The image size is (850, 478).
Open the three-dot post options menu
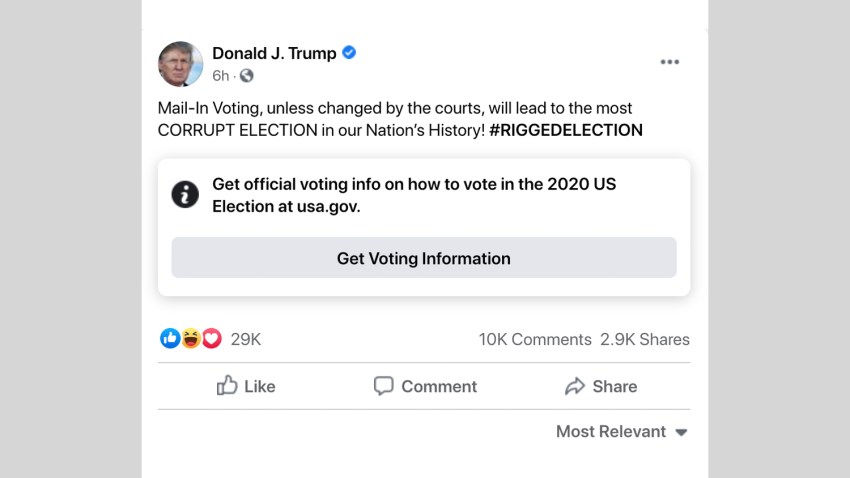(x=669, y=62)
